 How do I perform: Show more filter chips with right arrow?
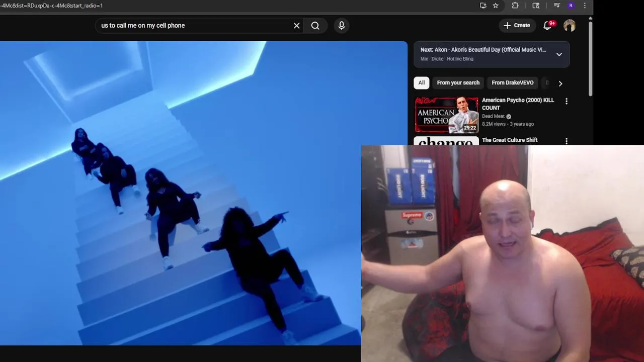(560, 83)
